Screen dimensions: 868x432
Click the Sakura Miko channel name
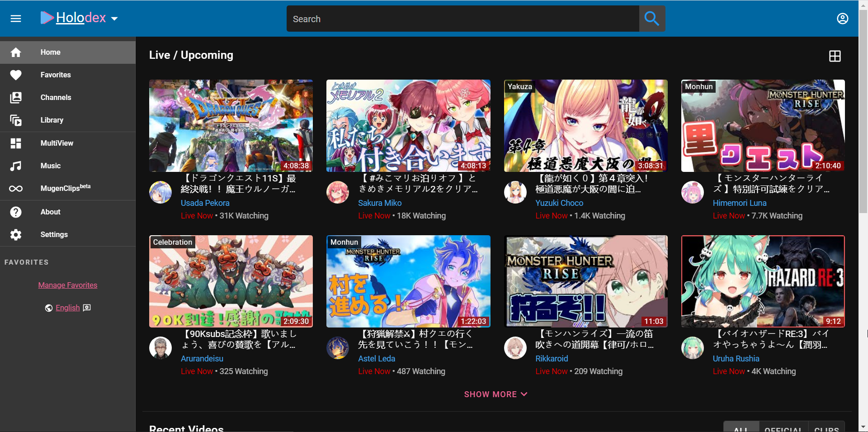[380, 203]
